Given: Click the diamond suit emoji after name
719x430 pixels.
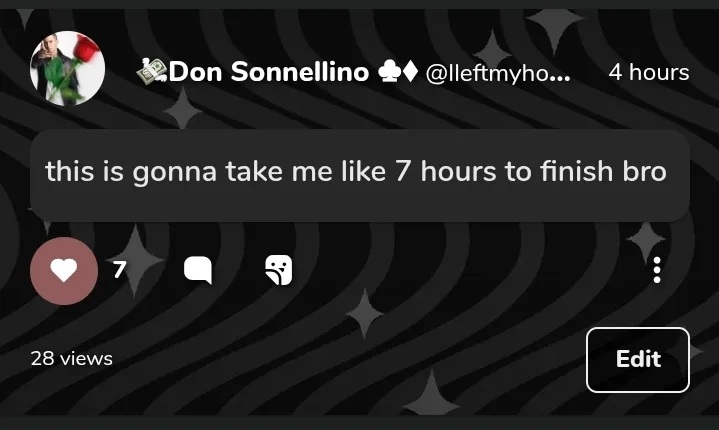Looking at the screenshot, I should tap(410, 72).
